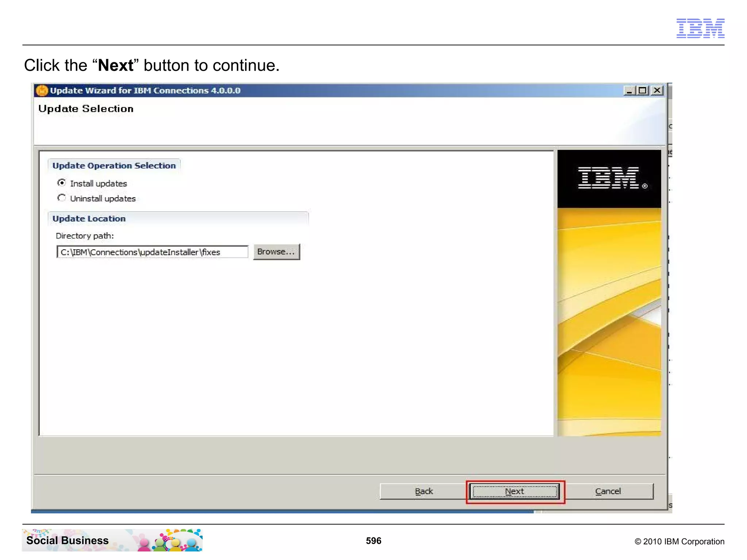Continue the wizard with Next
The image size is (747, 560).
pos(514,491)
